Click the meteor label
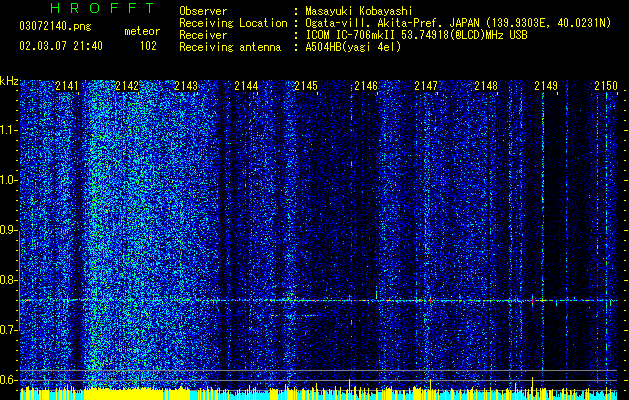This screenshot has width=629, height=400. (142, 31)
